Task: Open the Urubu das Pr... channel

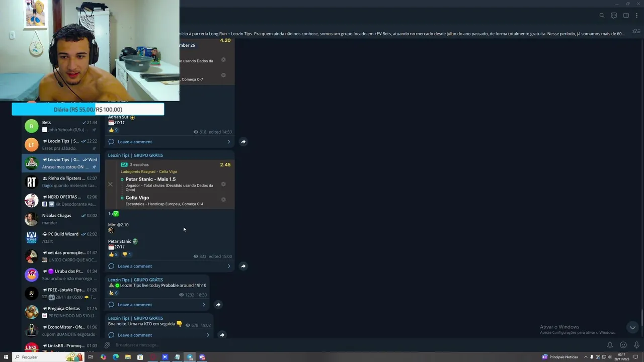Action: point(61,275)
